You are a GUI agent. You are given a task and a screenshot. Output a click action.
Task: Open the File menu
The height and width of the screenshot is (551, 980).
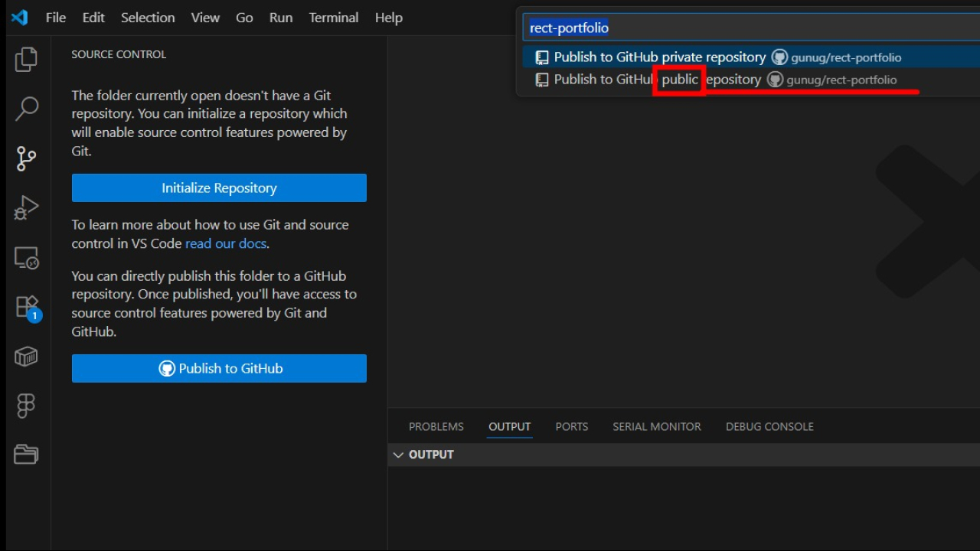[x=56, y=18]
